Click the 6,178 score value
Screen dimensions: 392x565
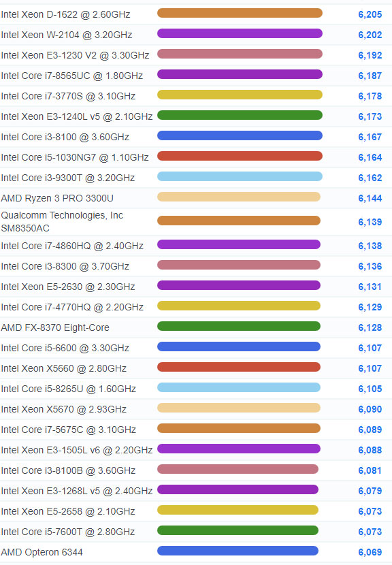(x=370, y=96)
